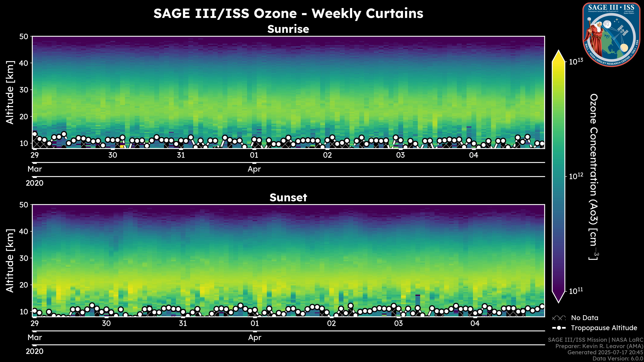
Task: Click the SAGE III ISS mission logo
Action: tap(611, 35)
